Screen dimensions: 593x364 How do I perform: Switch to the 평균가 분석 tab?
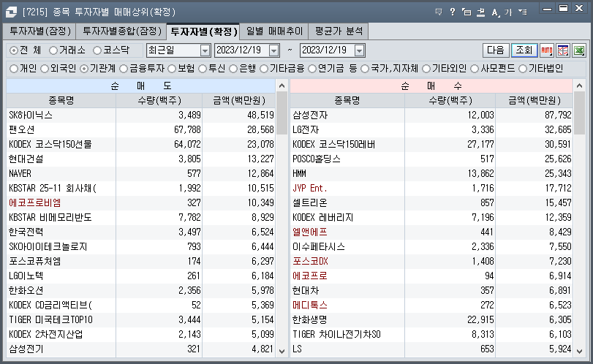[339, 31]
